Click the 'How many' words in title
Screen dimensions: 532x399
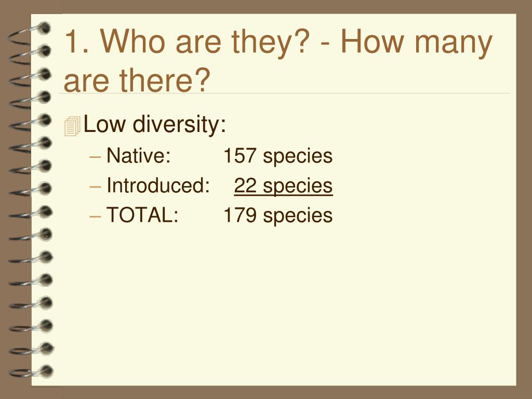(x=416, y=42)
